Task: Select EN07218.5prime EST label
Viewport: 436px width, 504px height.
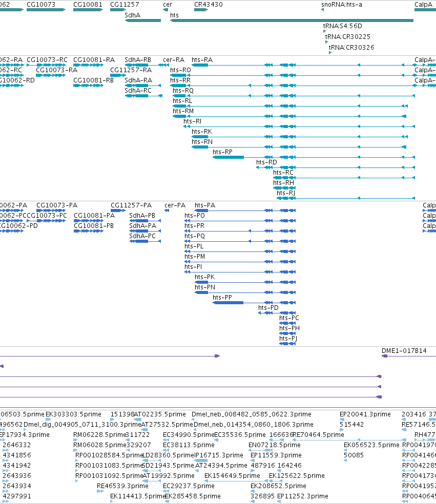Action: (275, 445)
